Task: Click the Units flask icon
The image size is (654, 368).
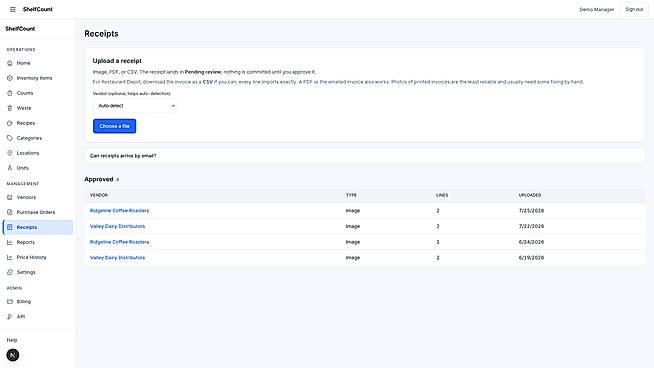Action: coord(10,168)
